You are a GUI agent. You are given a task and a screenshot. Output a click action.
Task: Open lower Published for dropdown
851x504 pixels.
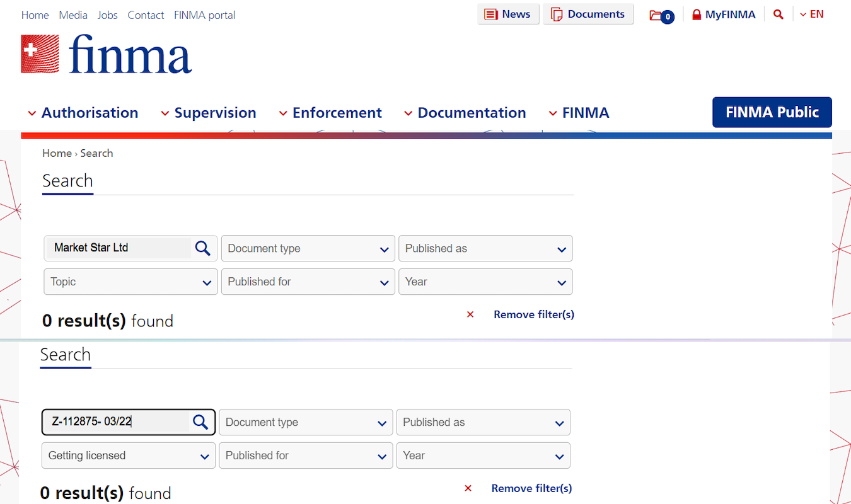tap(306, 455)
